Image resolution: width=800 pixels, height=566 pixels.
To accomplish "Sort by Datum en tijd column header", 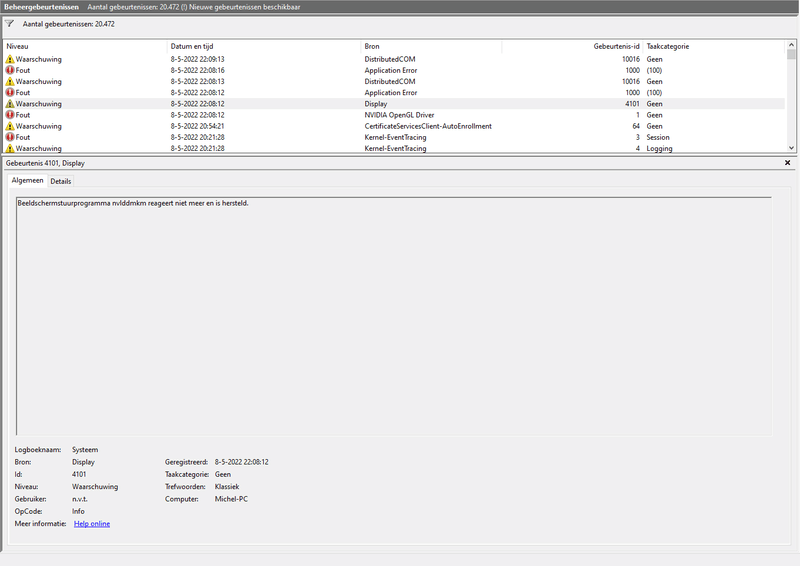I will coord(264,46).
